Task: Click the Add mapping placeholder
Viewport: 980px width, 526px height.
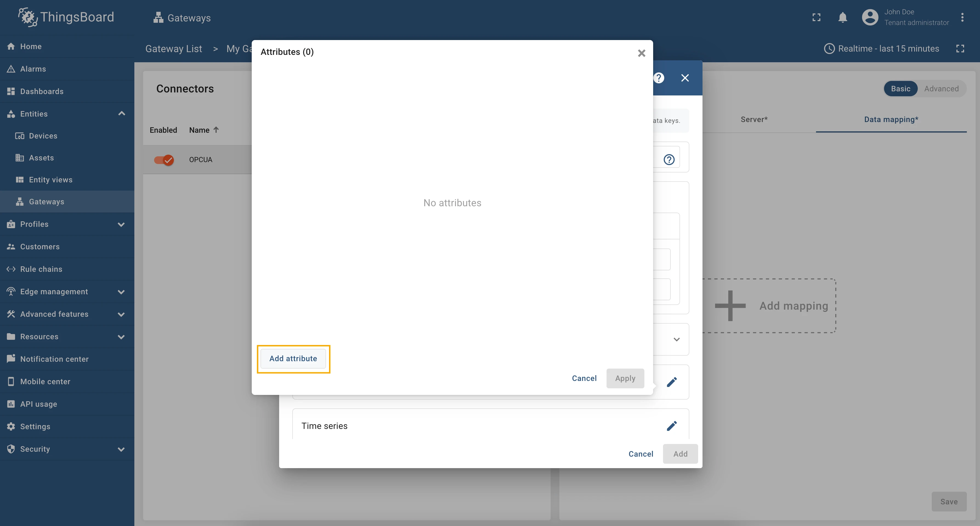Action: pyautogui.click(x=769, y=306)
